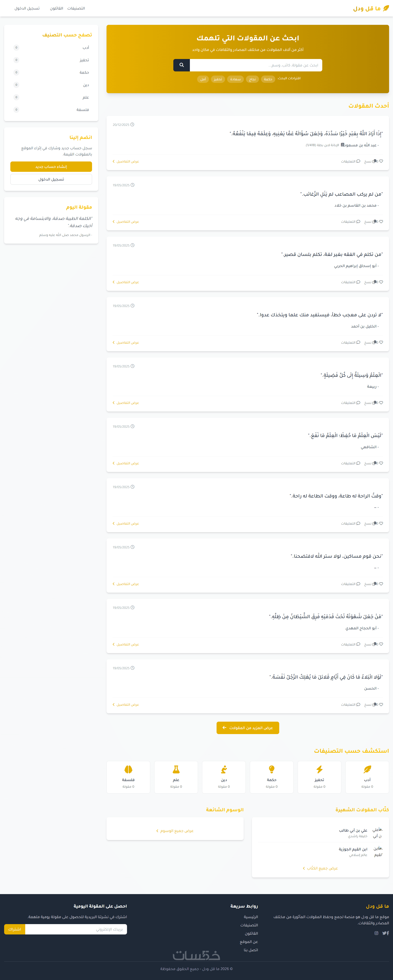Open التصنيفات in top navigation

tap(76, 8)
